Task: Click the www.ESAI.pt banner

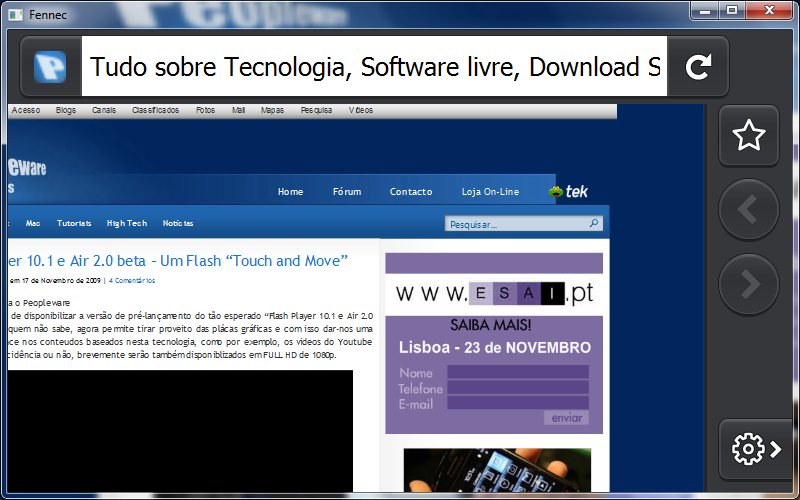Action: pos(494,293)
